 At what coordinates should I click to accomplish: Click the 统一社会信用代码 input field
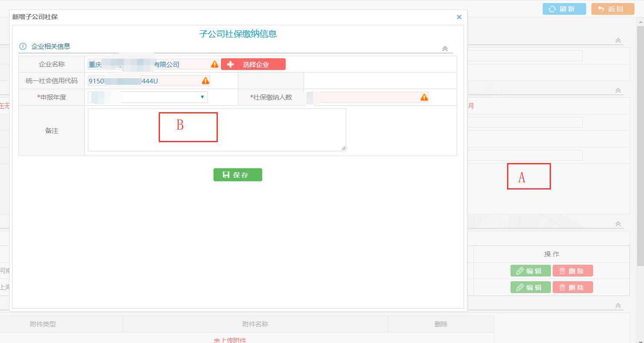coord(149,81)
